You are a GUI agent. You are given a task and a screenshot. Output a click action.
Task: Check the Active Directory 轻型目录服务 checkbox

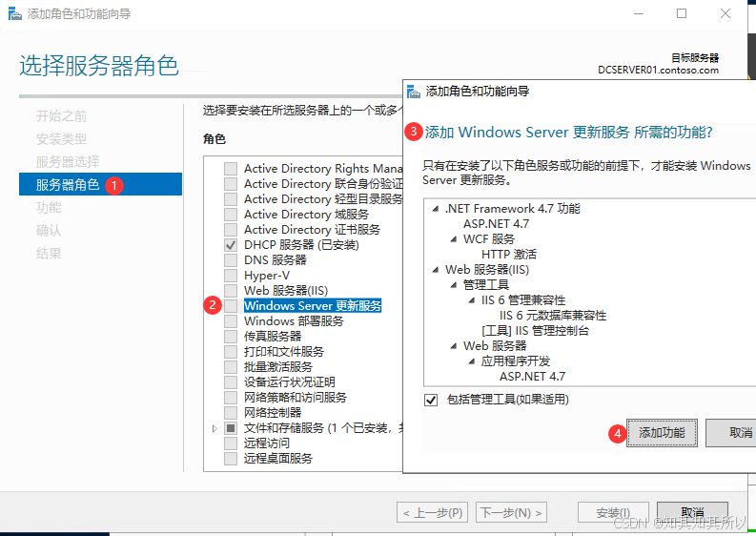[231, 198]
